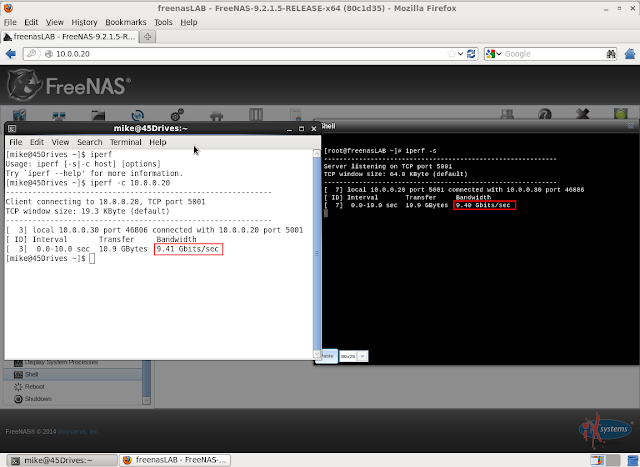The width and height of the screenshot is (640, 467).
Task: Open URL history dropdown arrow
Action: pyautogui.click(x=460, y=54)
